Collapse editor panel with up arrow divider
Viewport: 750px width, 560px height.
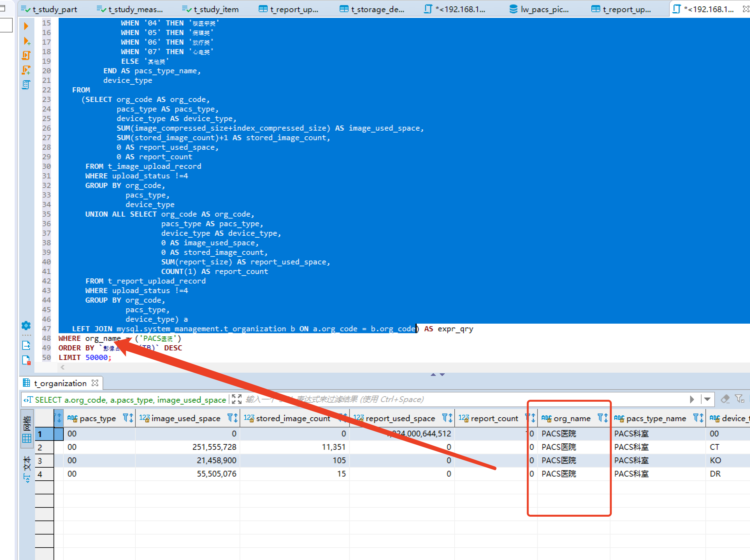[433, 375]
